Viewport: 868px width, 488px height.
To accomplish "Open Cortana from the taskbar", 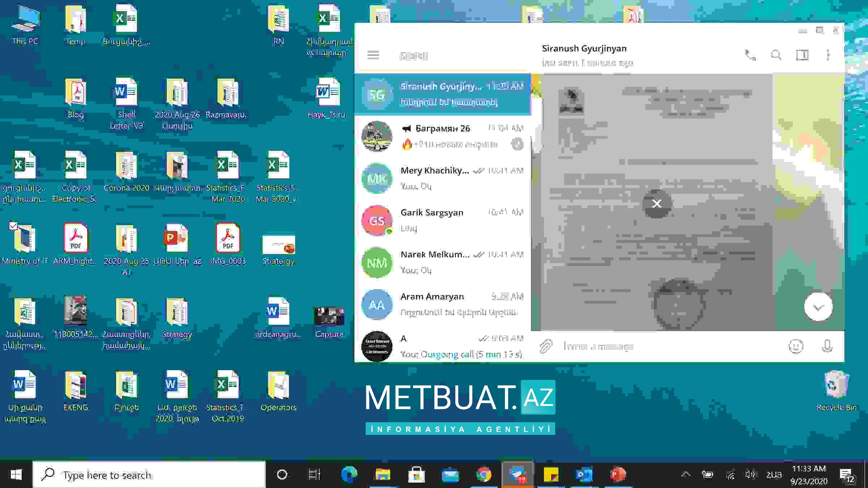I will pos(282,475).
